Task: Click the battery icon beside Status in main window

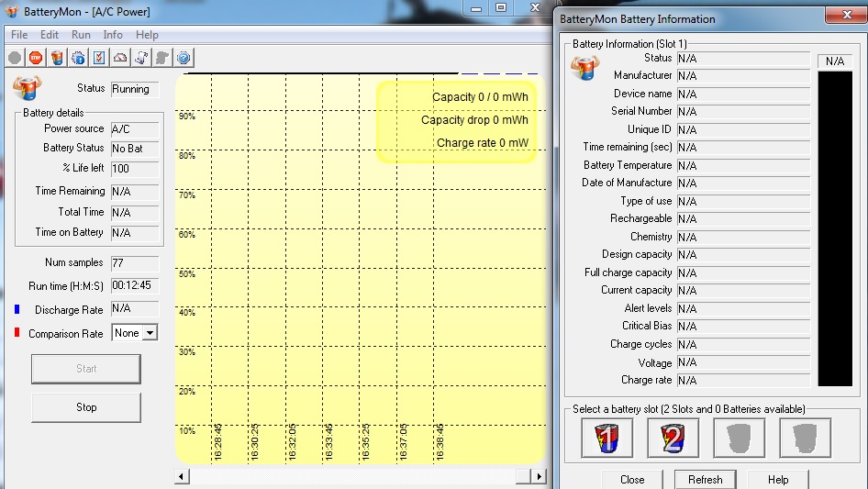Action: coord(27,87)
